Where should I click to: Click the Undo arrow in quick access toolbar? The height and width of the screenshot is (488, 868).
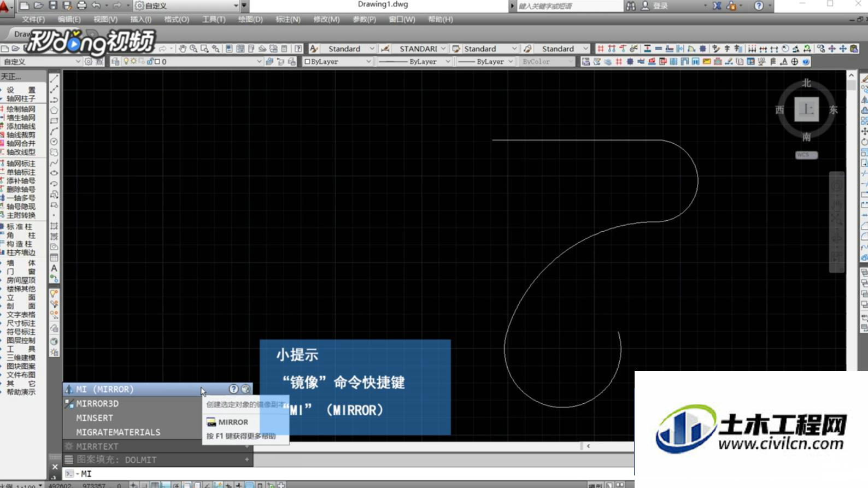coord(96,5)
